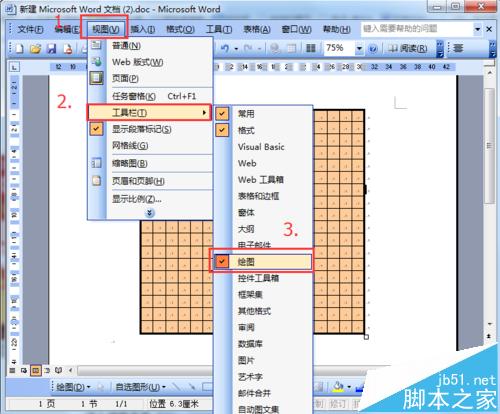
Task: Toggle the 绘图 toolbar checkmark
Action: (222, 262)
